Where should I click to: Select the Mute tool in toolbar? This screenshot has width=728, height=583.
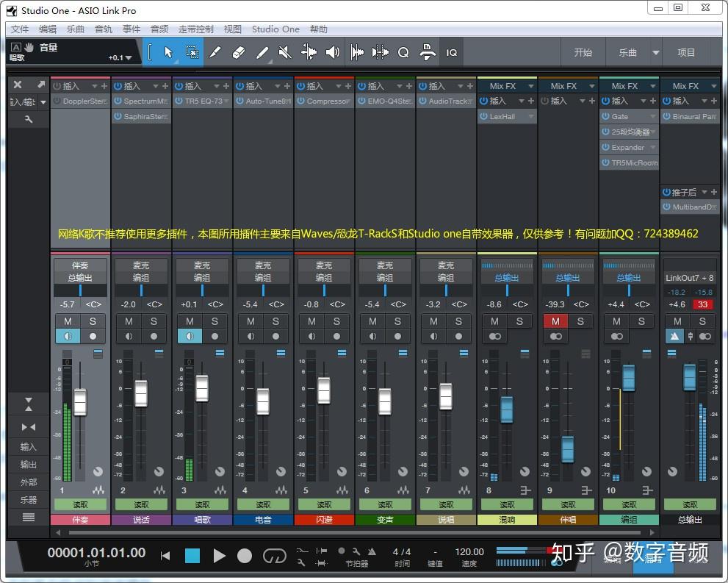tap(285, 52)
